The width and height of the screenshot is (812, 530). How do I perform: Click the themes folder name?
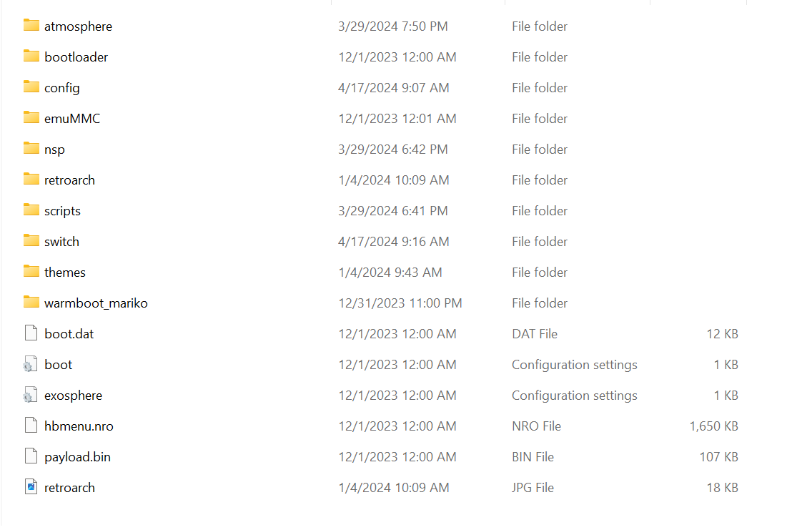click(65, 272)
